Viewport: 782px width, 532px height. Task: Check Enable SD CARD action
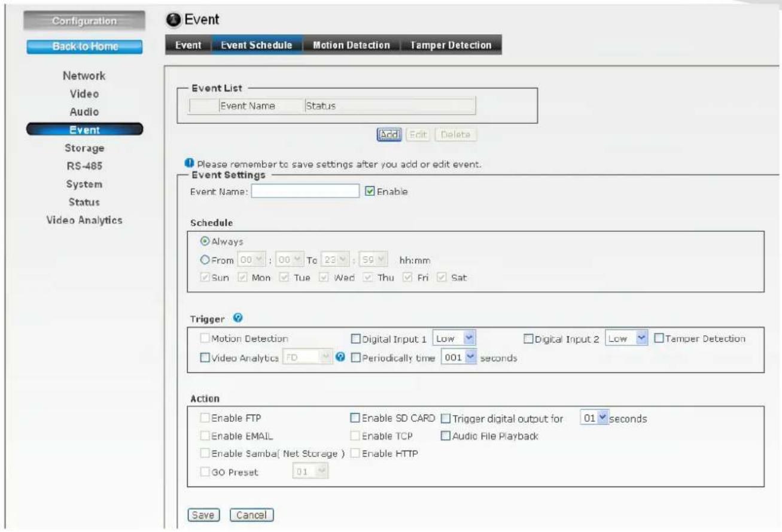tap(355, 418)
